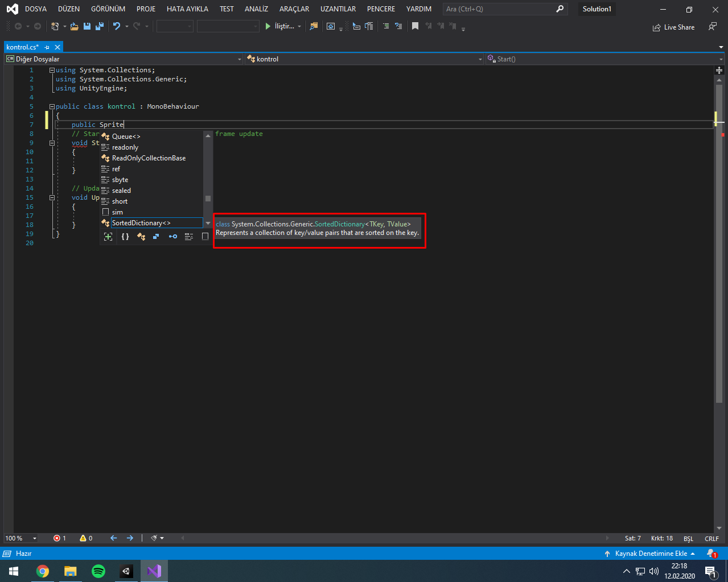This screenshot has height=582, width=728.
Task: Click the Bookmark toolbar icon
Action: pyautogui.click(x=415, y=26)
